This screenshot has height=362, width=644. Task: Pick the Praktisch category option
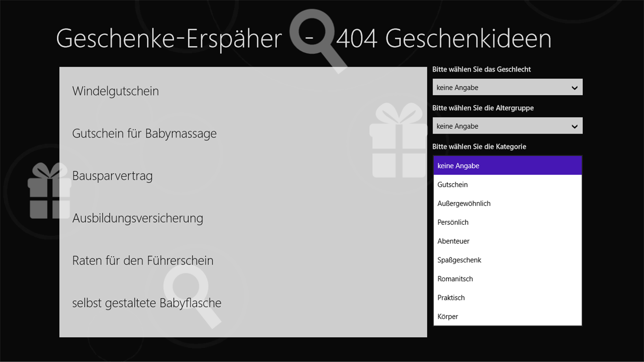[508, 297]
